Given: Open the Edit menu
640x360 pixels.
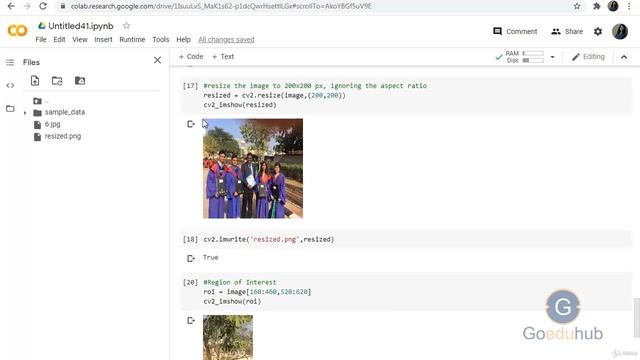Looking at the screenshot, I should click(59, 40).
